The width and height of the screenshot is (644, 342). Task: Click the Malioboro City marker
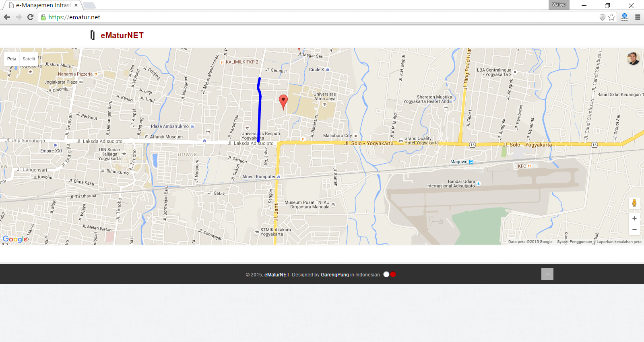[x=355, y=136]
